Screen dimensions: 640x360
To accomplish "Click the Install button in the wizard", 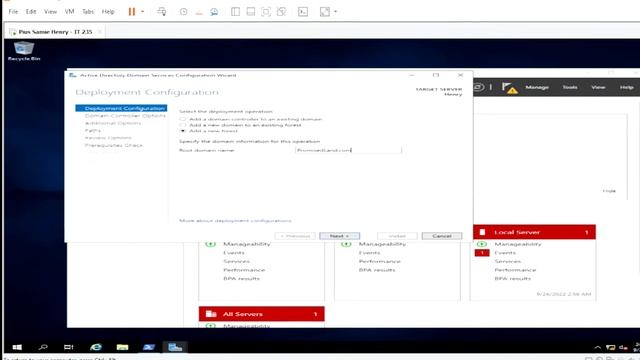I will click(x=397, y=236).
